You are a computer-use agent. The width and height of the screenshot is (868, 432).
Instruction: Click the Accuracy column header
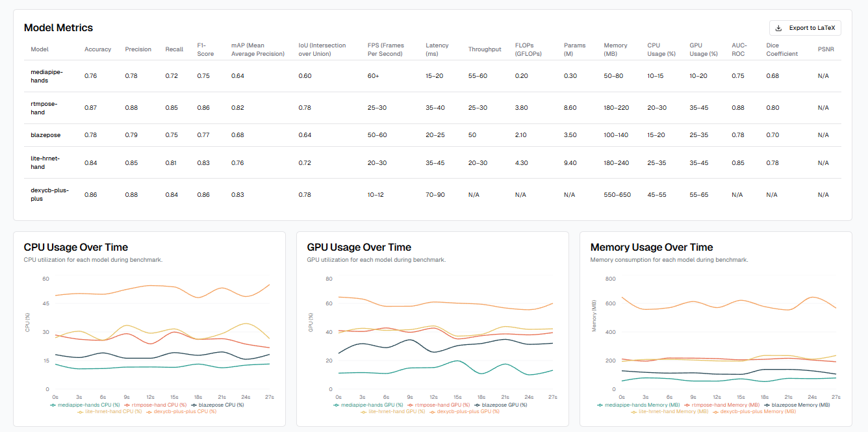coord(97,49)
